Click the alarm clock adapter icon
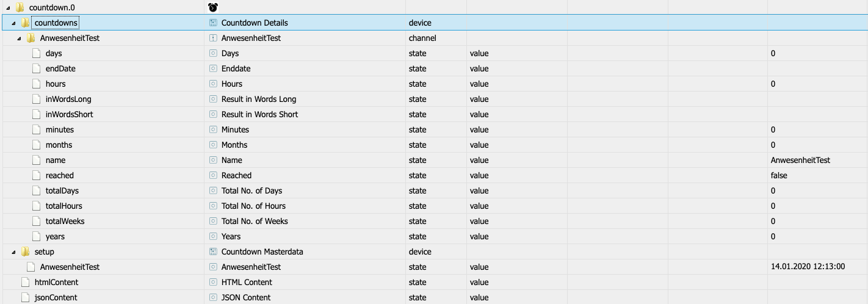This screenshot has width=868, height=304. point(213,7)
